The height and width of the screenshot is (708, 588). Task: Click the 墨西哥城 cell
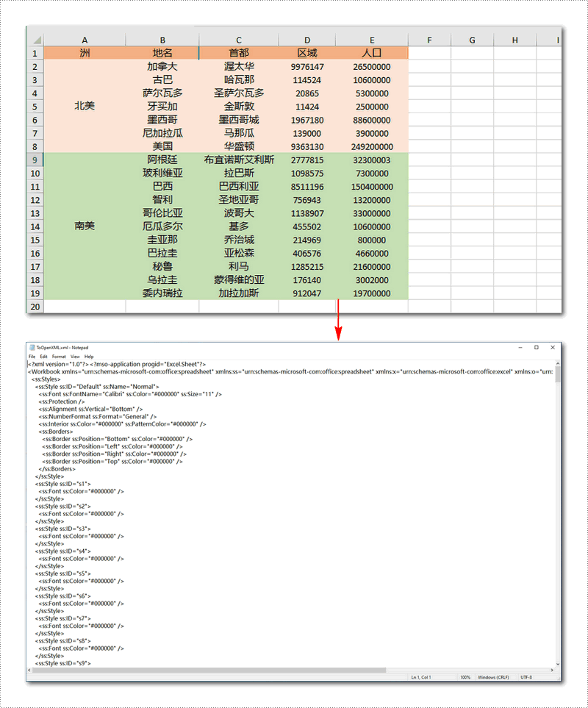tap(239, 120)
